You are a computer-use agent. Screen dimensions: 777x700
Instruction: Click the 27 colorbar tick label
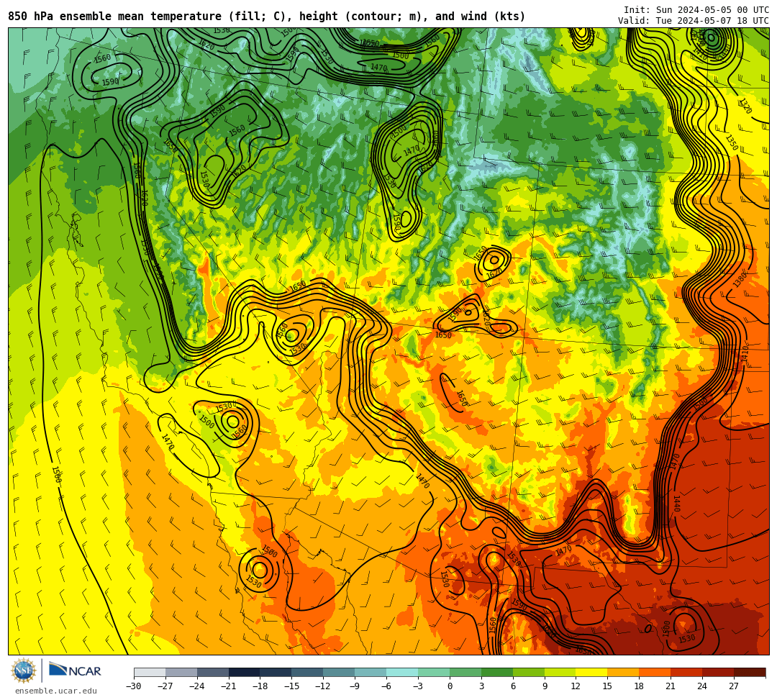click(734, 686)
